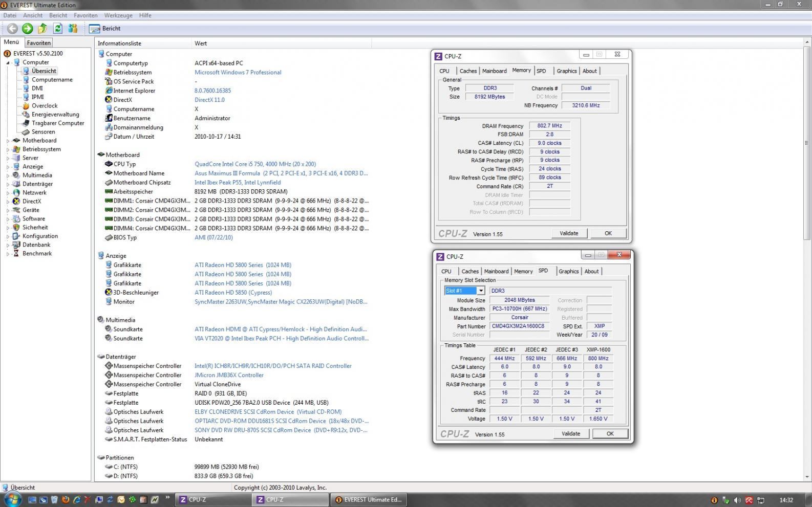Click the Firefox icon in taskbar
This screenshot has width=812, height=507.
pos(66,500)
